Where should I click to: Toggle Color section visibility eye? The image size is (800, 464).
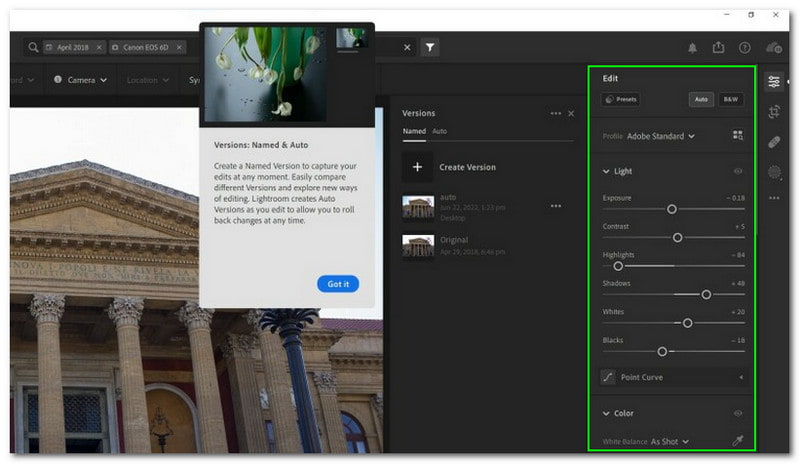pyautogui.click(x=738, y=413)
